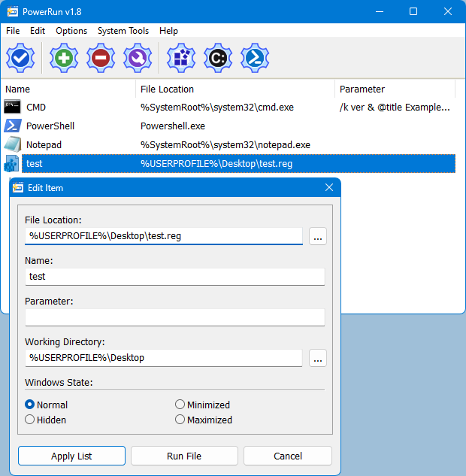Select the Normal window state option

(x=30, y=405)
